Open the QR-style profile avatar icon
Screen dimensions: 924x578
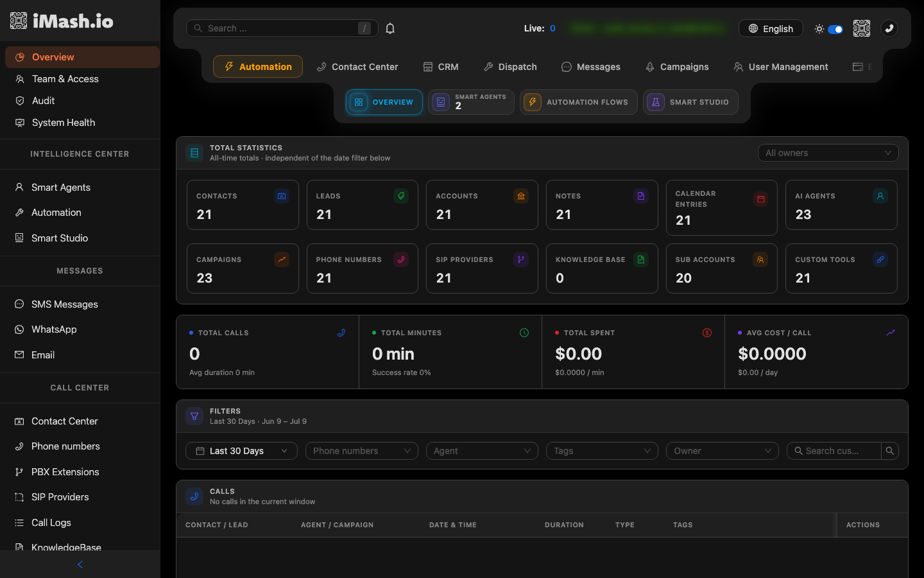click(x=862, y=28)
